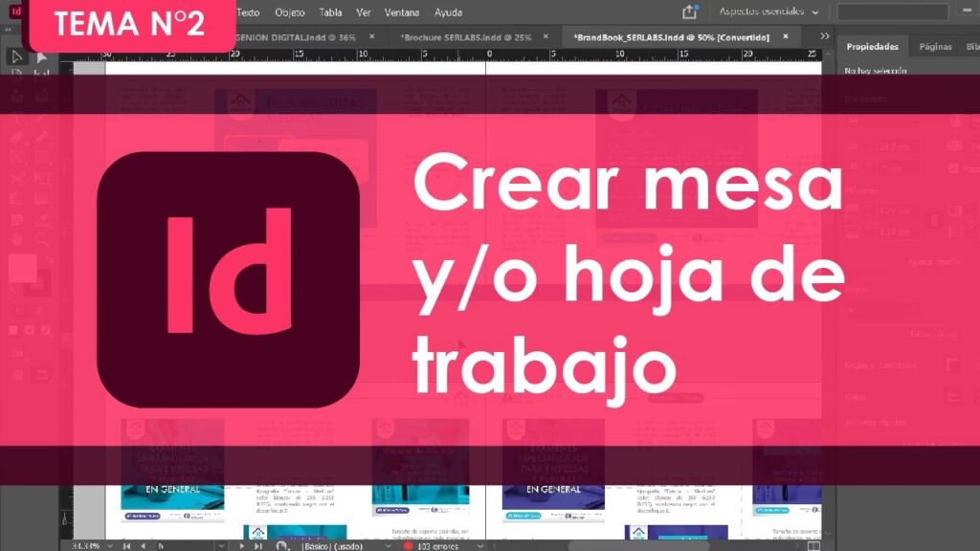The width and height of the screenshot is (980, 551).
Task: Open the zoom level dropdown
Action: pyautogui.click(x=109, y=545)
